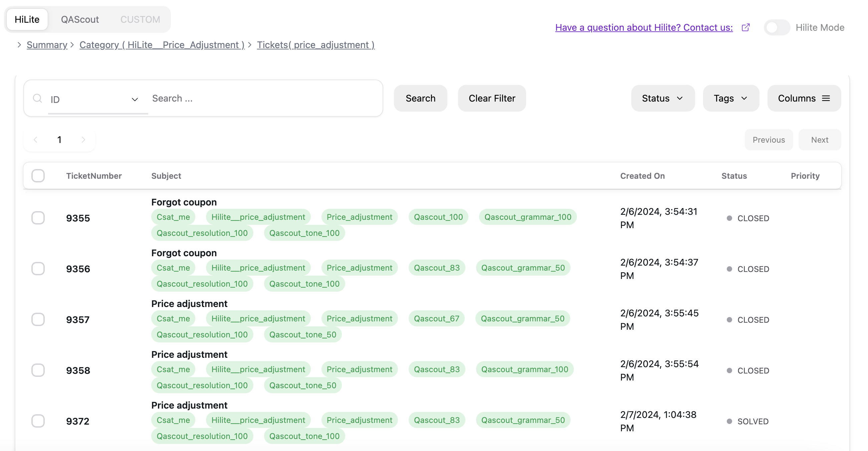Open the Summary breadcrumb link
Image resolution: width=868 pixels, height=451 pixels.
[47, 44]
